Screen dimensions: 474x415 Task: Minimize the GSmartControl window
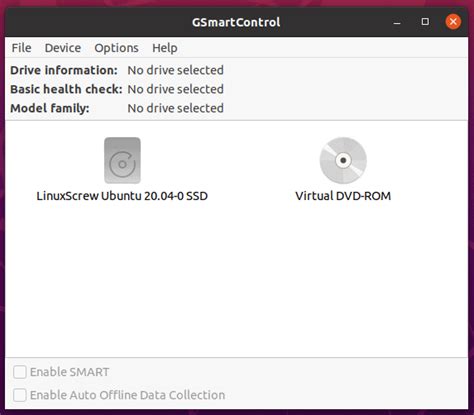(x=397, y=22)
